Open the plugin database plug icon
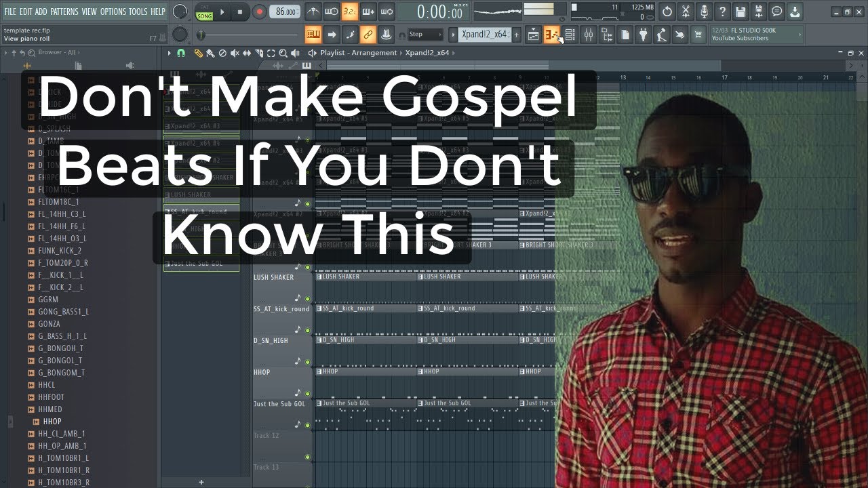 644,35
